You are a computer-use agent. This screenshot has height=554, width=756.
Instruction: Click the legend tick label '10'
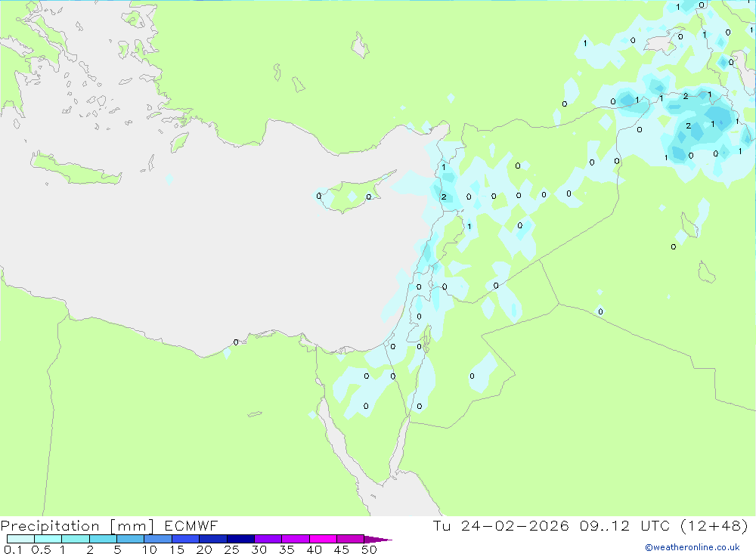pyautogui.click(x=150, y=549)
